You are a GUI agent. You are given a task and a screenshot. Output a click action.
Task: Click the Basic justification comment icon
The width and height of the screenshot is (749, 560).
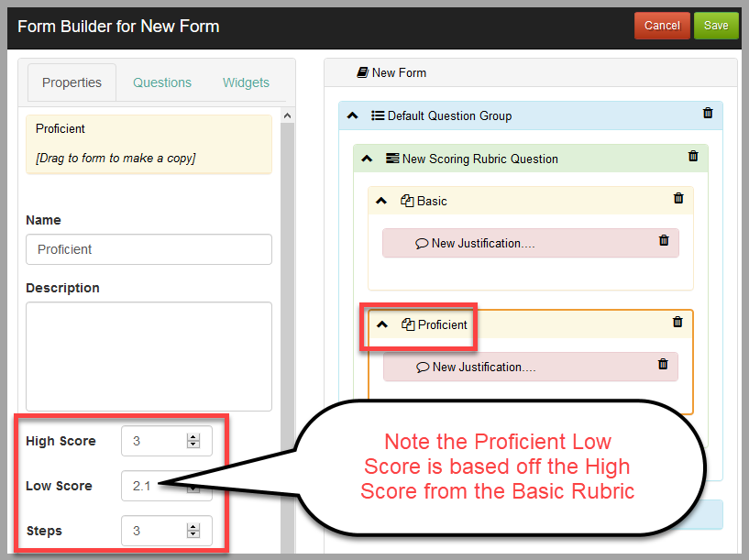422,244
